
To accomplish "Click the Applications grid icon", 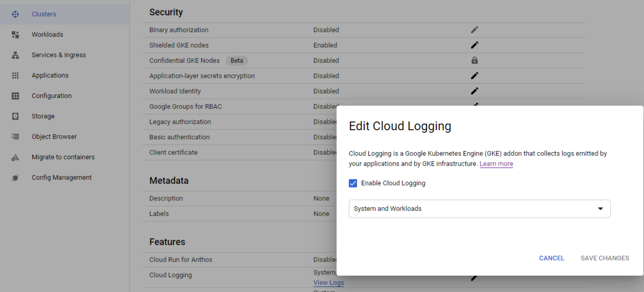I will point(16,76).
